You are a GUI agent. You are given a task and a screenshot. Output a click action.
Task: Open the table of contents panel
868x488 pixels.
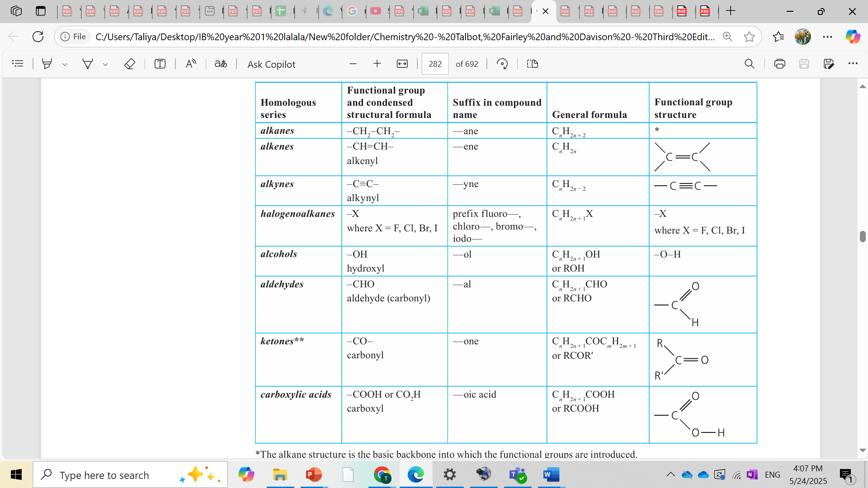[18, 64]
